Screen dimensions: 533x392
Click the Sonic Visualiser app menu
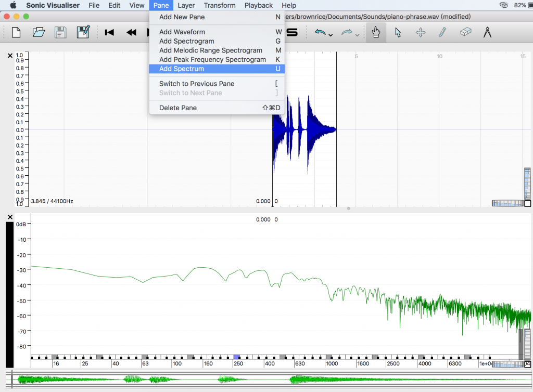(53, 5)
